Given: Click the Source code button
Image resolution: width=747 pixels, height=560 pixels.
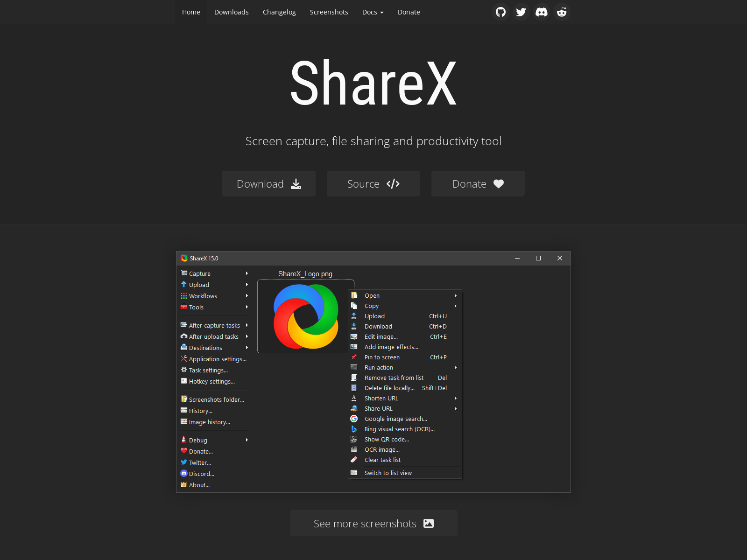Looking at the screenshot, I should pos(373,184).
